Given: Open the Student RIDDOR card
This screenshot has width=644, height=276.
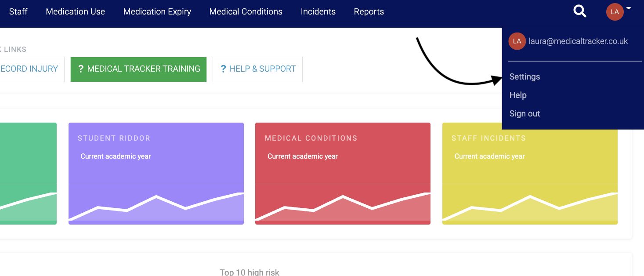Looking at the screenshot, I should pos(156,174).
